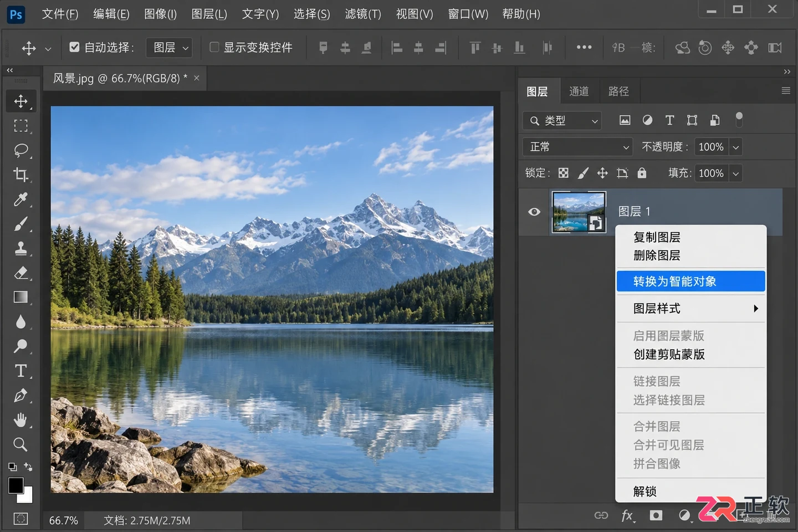Click the type layer filter icon

point(669,120)
